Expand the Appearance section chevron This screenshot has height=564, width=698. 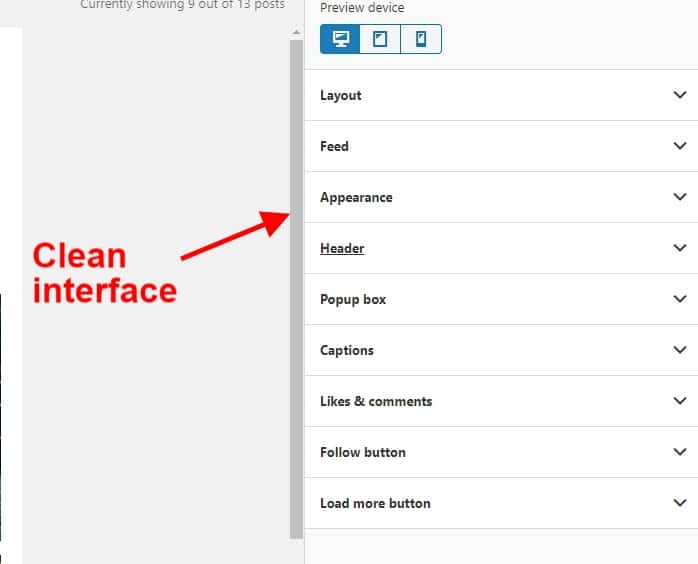point(680,197)
